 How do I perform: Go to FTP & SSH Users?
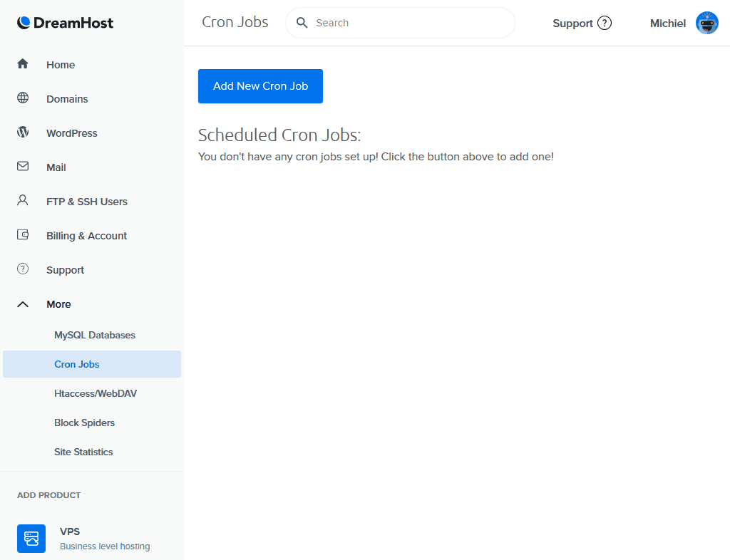click(86, 202)
